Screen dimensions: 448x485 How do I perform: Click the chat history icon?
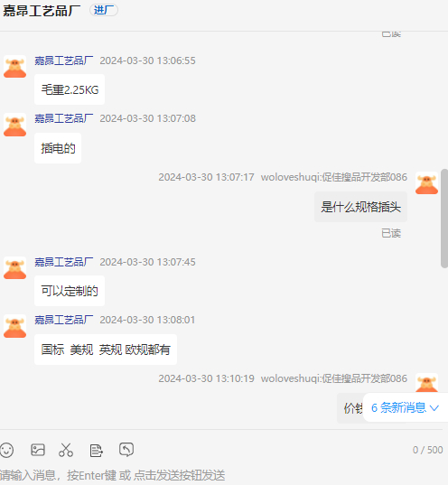[126, 450]
